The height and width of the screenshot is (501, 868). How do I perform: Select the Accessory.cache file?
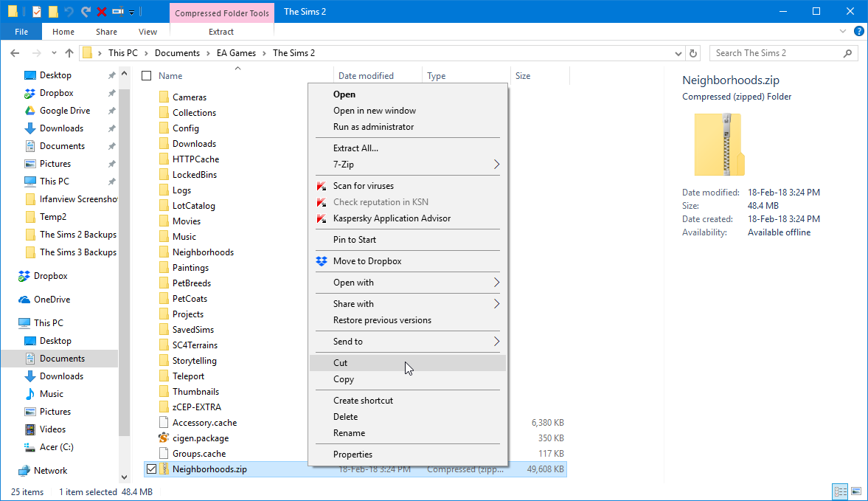[204, 422]
